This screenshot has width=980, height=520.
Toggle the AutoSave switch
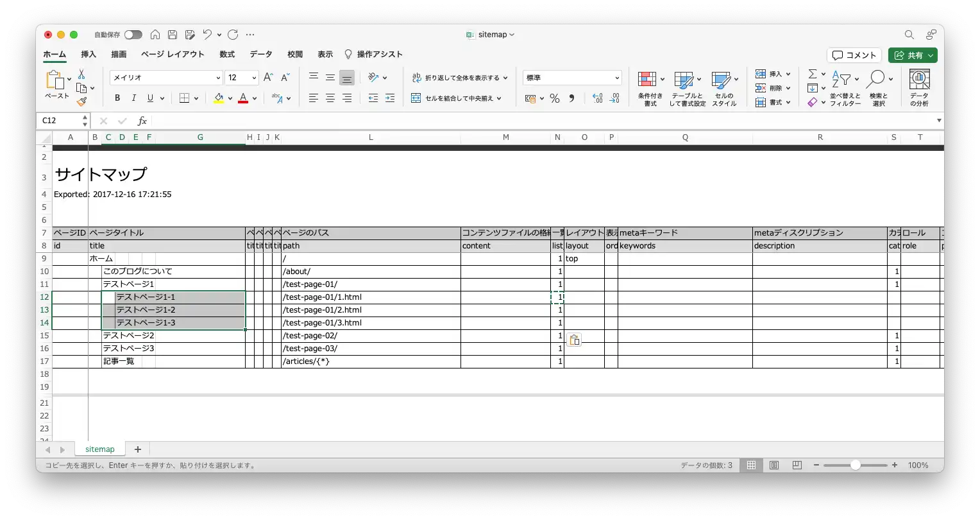pos(133,35)
